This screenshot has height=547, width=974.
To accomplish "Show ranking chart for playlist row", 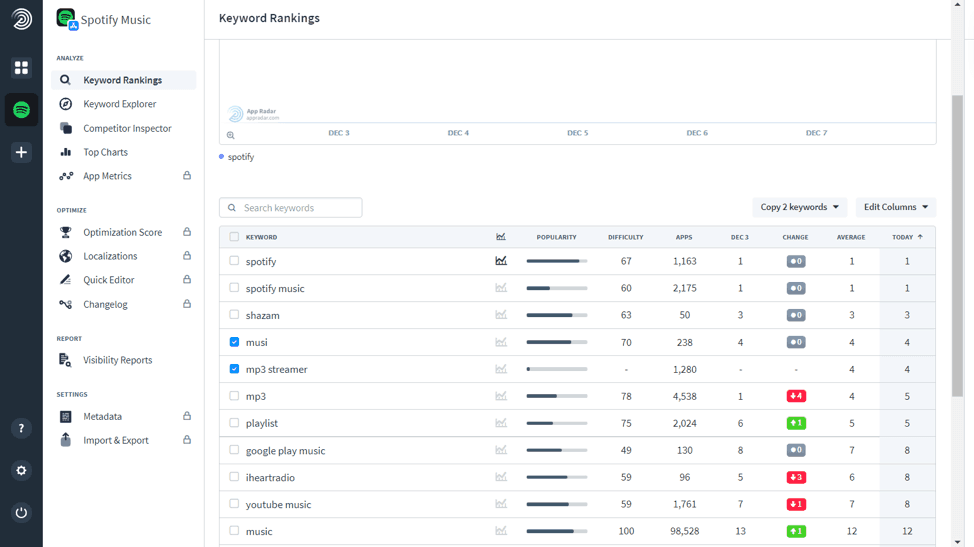I will pos(501,423).
